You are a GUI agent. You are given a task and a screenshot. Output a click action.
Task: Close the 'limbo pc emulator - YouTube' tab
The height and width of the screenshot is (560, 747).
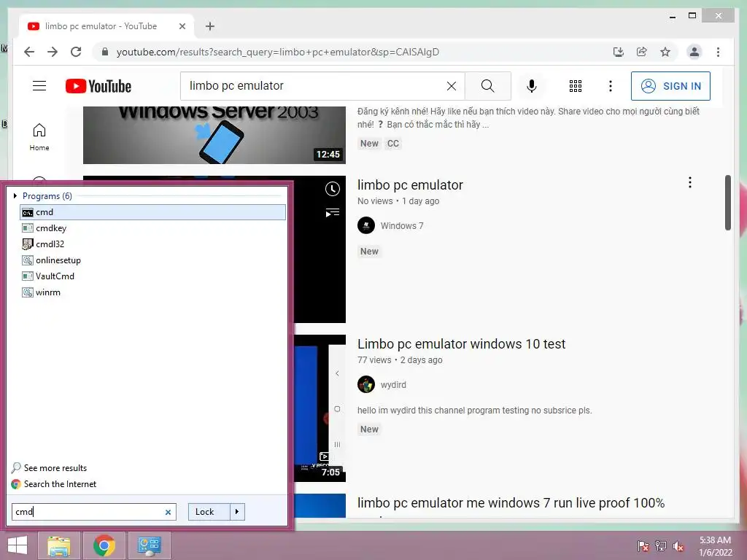click(x=182, y=26)
